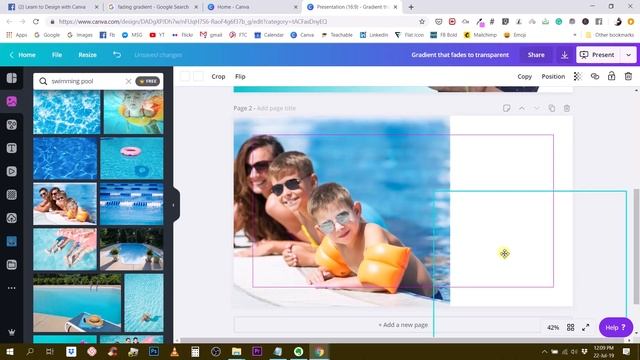This screenshot has height=360, width=640.
Task: Switch to the fading gradient Google Search tab
Action: (x=153, y=7)
